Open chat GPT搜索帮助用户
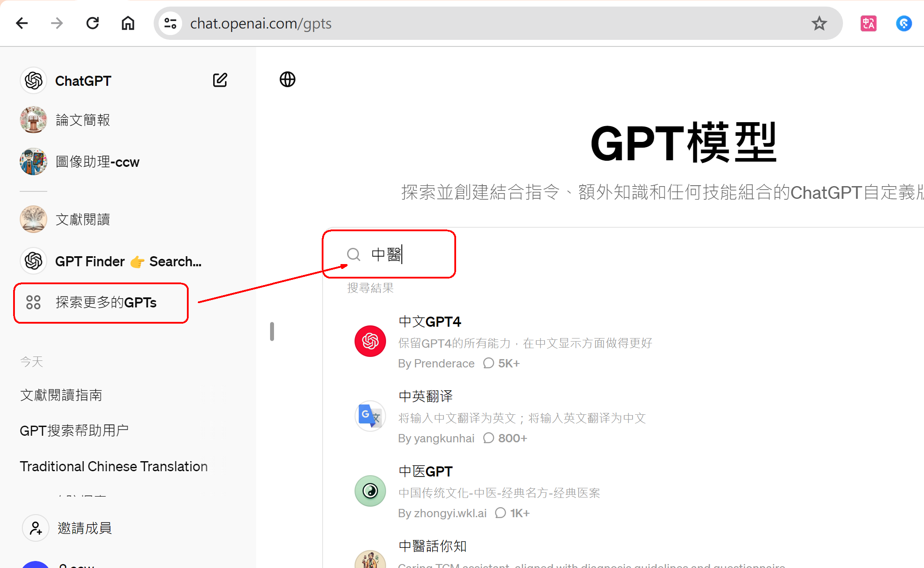Viewport: 924px width, 568px height. point(74,430)
